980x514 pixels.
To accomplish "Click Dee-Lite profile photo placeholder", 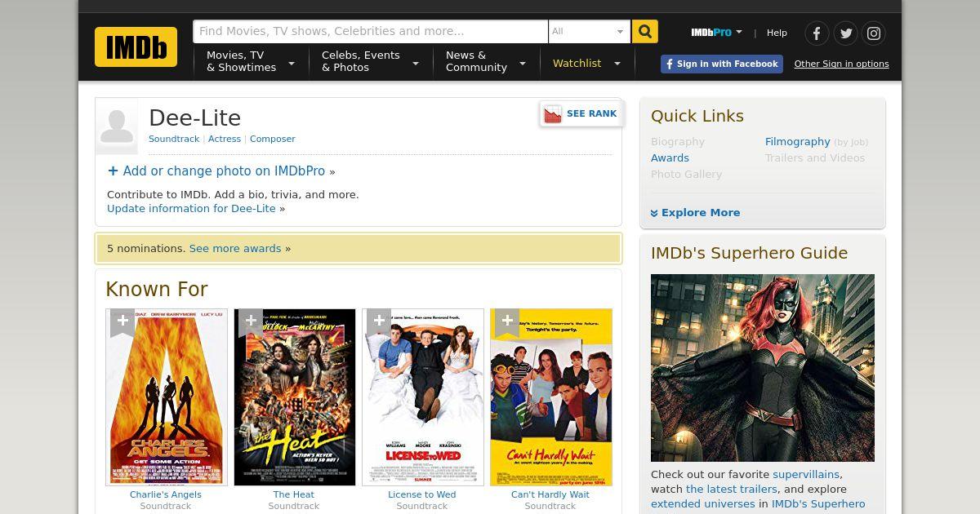I will coord(117,126).
